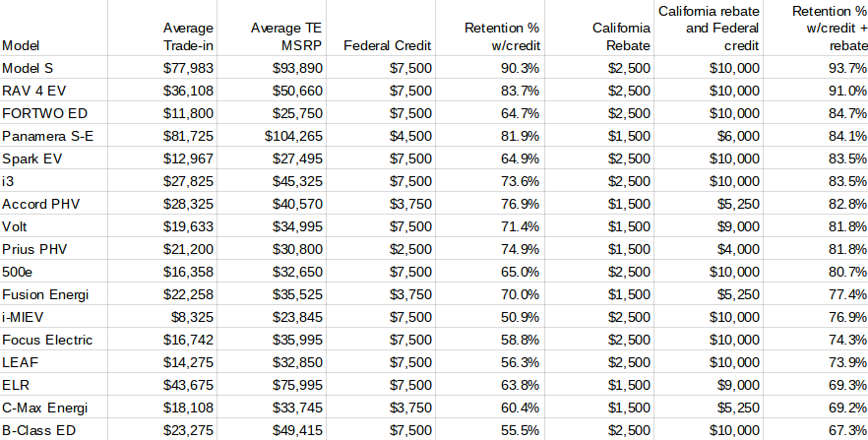Select the ELR trade-in value $43,675

coord(162,385)
